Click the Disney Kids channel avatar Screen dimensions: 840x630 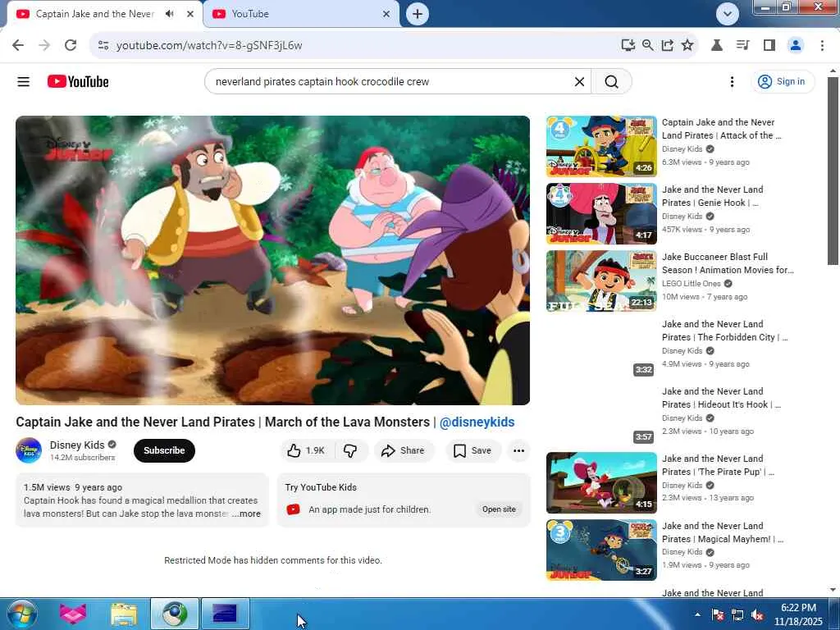point(29,450)
